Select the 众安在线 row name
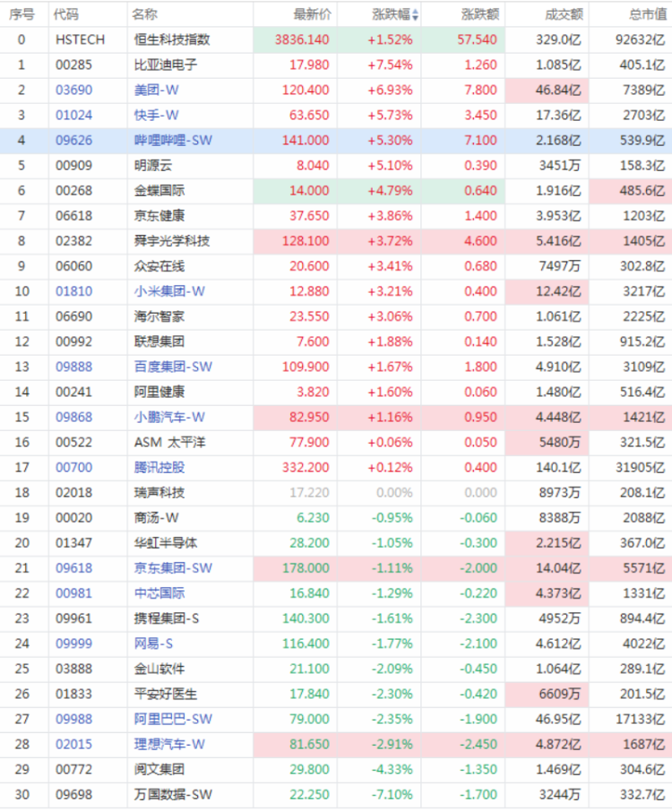672x811 pixels. pos(159,267)
